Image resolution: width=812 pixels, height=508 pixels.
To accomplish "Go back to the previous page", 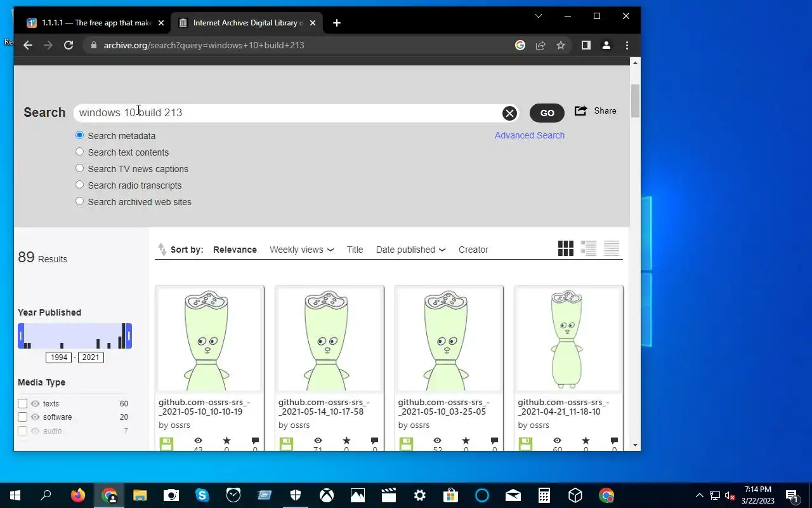I will click(28, 45).
